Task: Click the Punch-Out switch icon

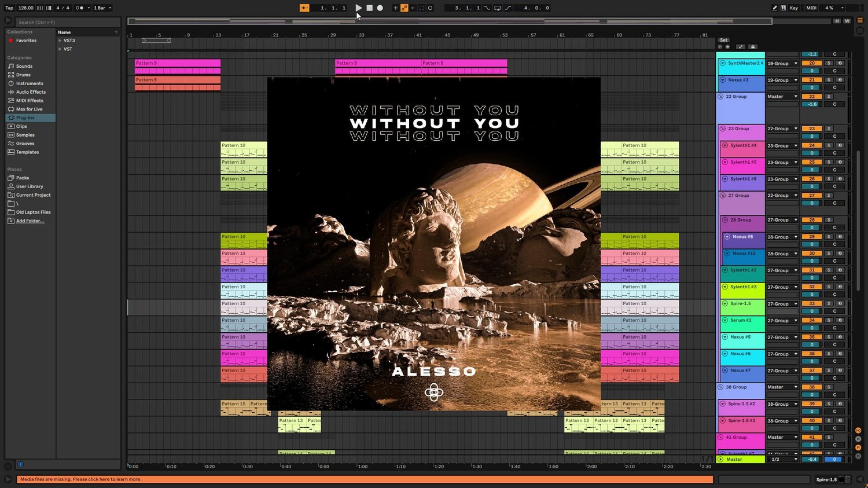Action: tap(507, 8)
